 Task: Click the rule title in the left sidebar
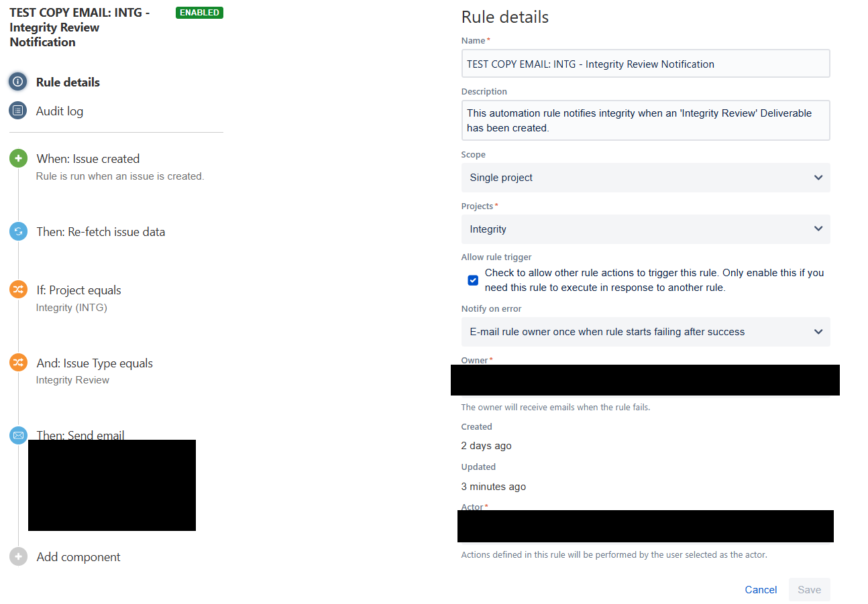(79, 27)
